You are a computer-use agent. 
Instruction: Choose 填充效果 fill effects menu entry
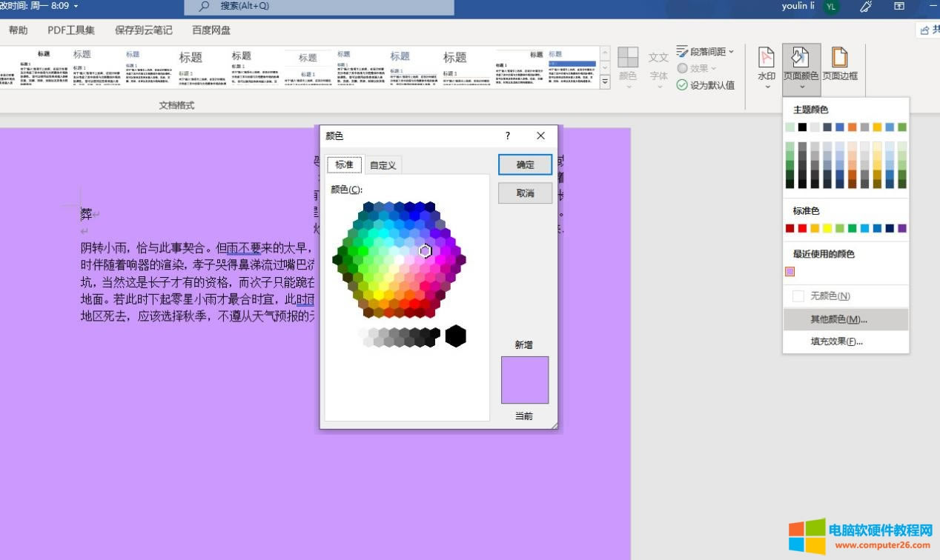click(x=836, y=341)
